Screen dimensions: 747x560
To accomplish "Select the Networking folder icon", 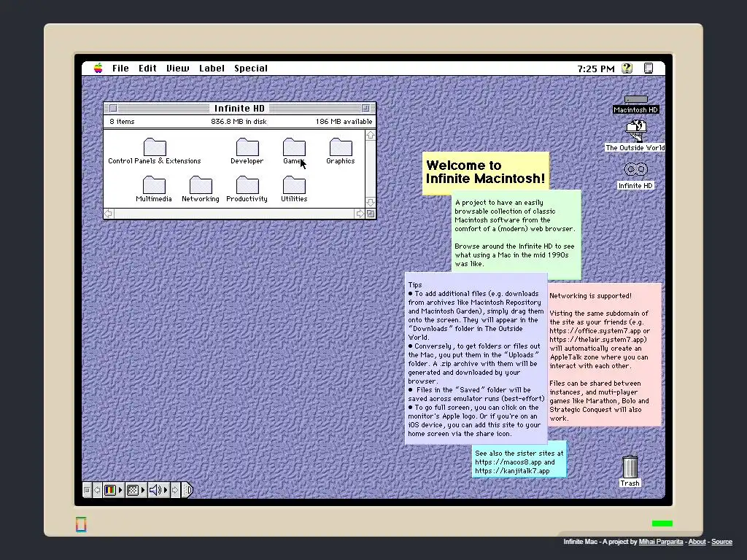I will coord(201,185).
